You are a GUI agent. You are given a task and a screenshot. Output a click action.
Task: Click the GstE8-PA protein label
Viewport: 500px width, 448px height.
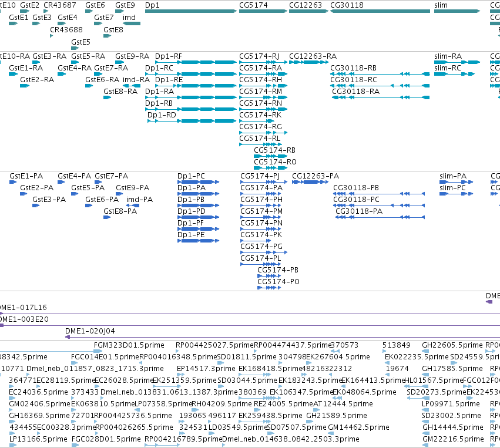click(120, 211)
